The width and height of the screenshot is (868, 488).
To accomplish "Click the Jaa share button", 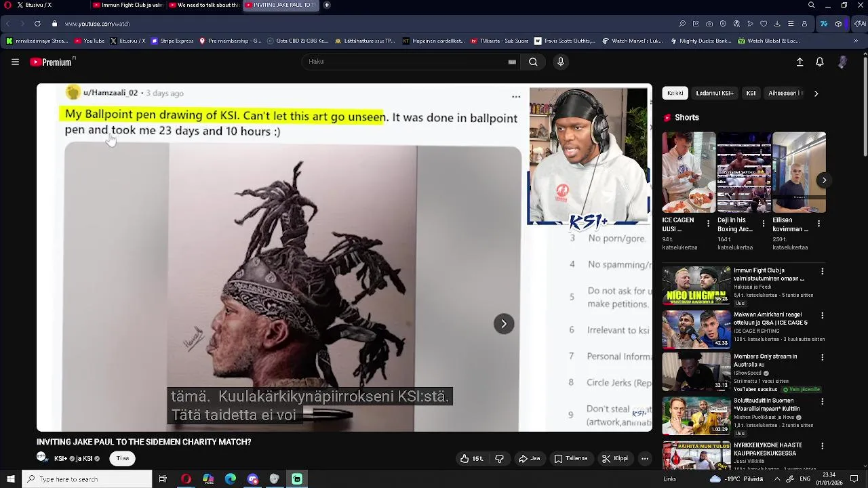I will (x=530, y=459).
